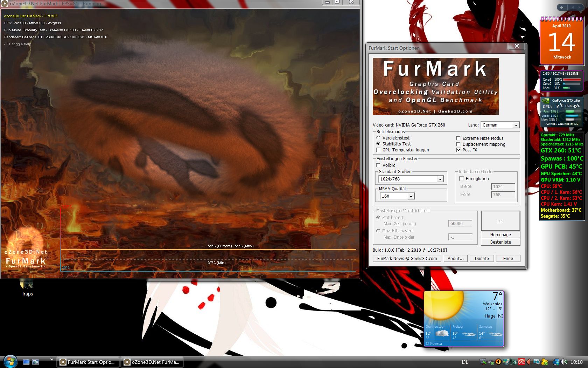Click sidebar next-gadgets arrow
Screen dimensions: 588x368
point(580,7)
